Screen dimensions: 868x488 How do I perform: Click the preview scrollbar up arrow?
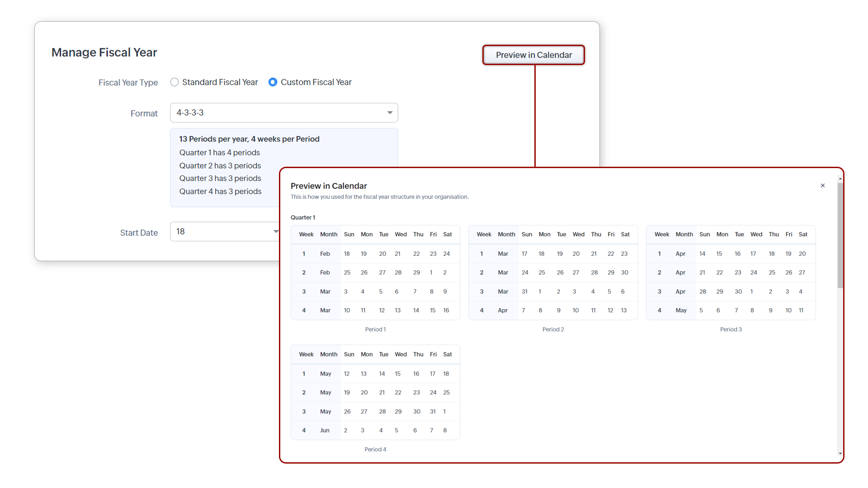tap(840, 178)
